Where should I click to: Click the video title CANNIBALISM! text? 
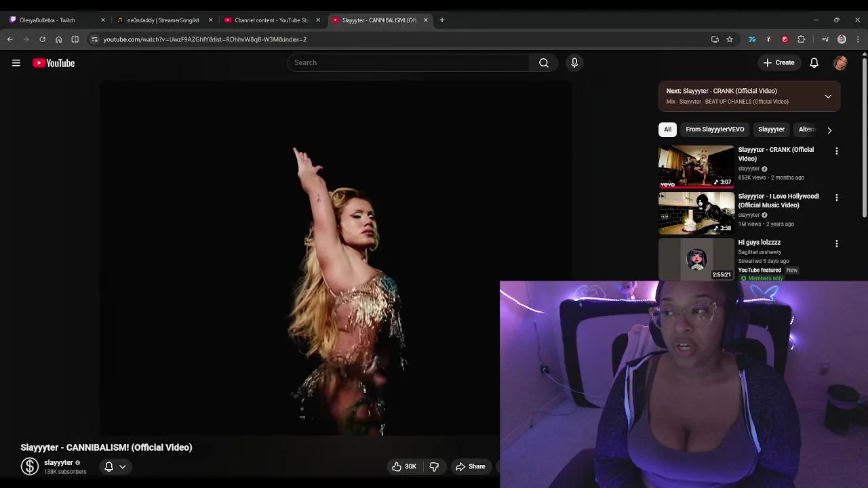(x=106, y=447)
